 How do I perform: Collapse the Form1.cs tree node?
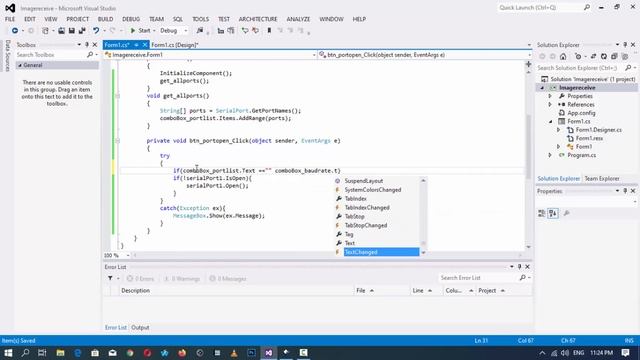[550, 121]
